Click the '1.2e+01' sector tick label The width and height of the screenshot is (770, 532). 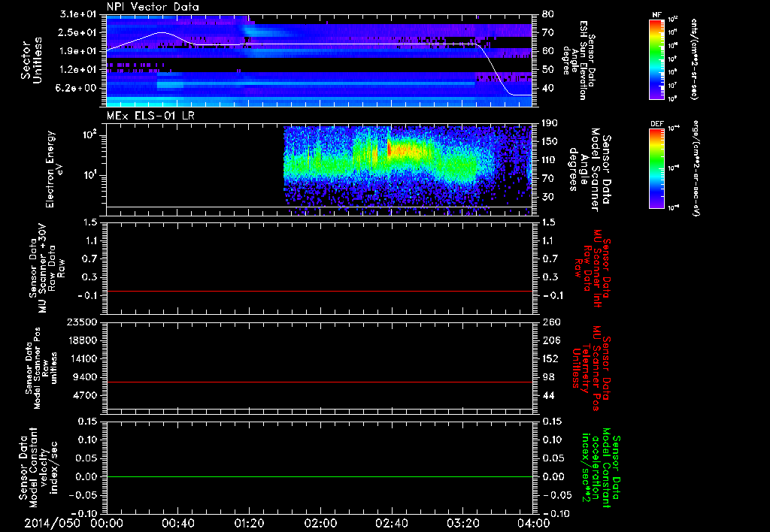[x=79, y=70]
